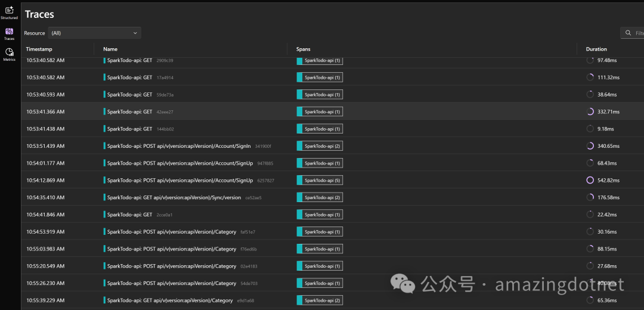The width and height of the screenshot is (644, 310).
Task: Select timestamp 10:55:03.983 AM
Action: click(x=45, y=249)
